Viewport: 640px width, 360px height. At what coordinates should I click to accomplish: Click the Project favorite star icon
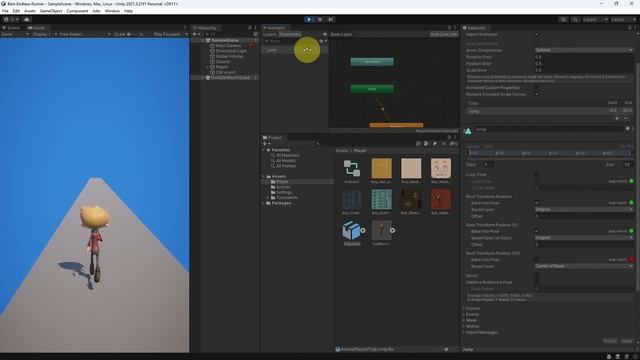pyautogui.click(x=444, y=144)
